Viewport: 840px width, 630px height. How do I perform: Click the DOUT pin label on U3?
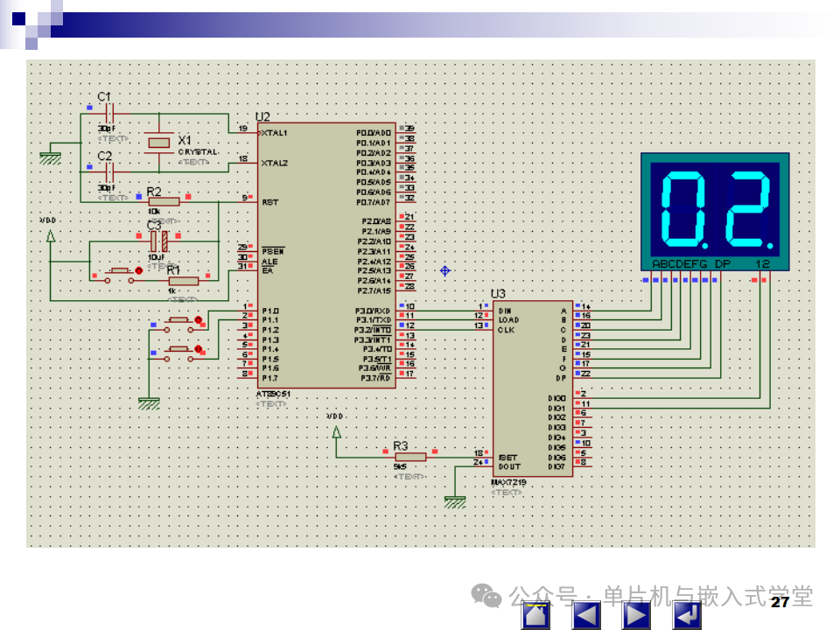coord(509,466)
